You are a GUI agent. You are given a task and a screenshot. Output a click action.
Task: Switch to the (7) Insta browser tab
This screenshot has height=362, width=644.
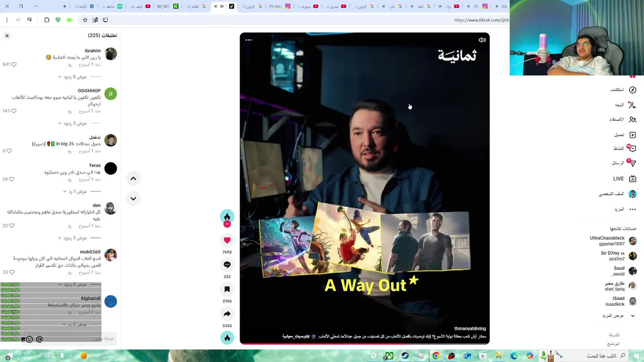tap(280, 6)
